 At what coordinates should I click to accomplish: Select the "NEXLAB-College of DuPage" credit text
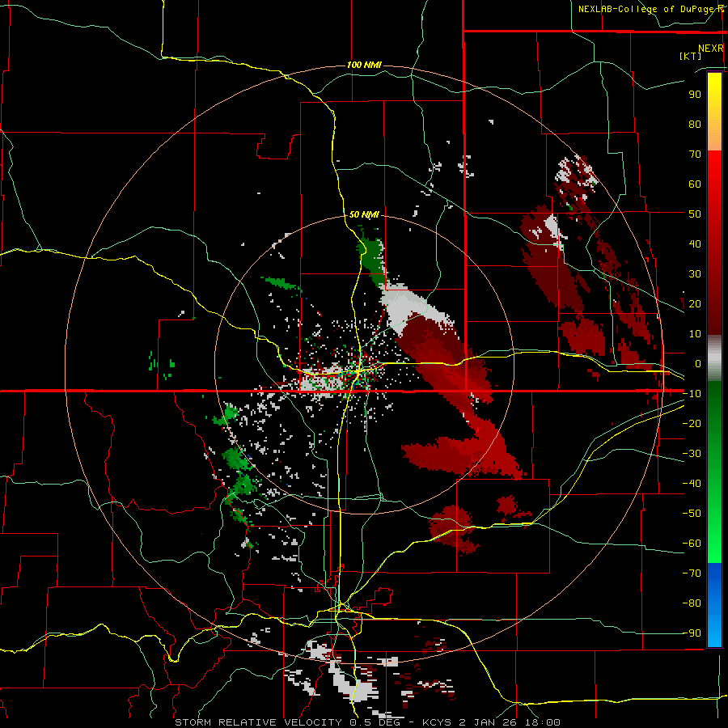[x=645, y=9]
